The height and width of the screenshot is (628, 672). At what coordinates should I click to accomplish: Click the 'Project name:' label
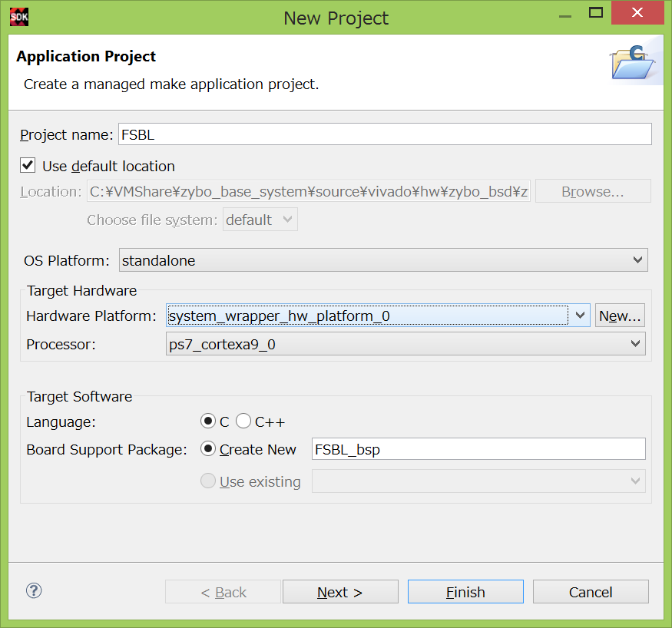point(66,135)
